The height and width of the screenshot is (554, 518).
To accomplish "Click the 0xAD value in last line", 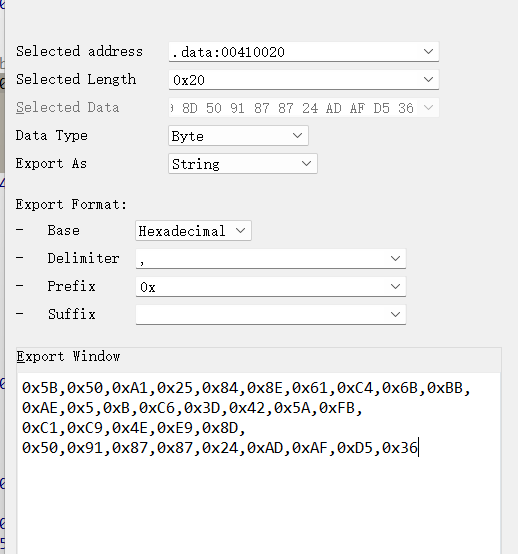I will coord(265,448).
